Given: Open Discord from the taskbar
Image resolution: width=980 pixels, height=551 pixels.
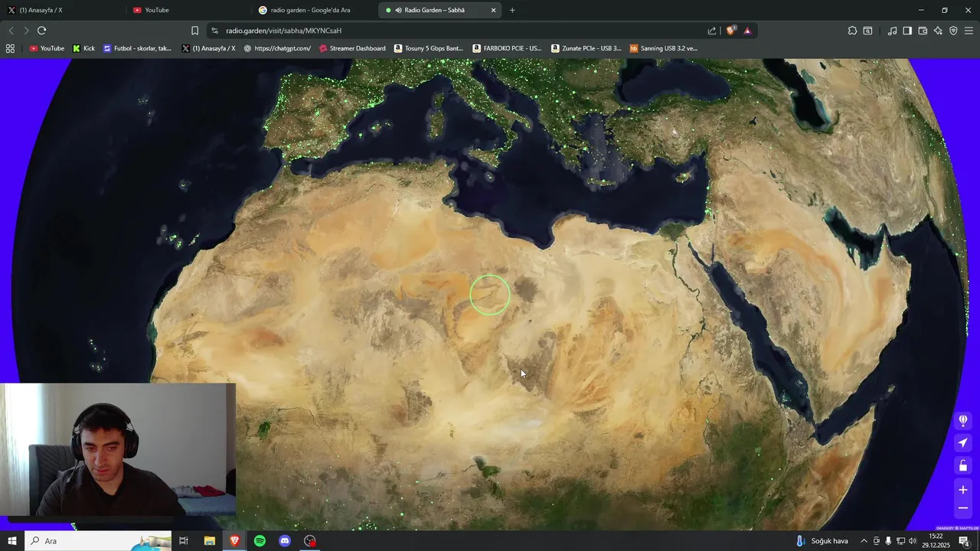Looking at the screenshot, I should (285, 541).
